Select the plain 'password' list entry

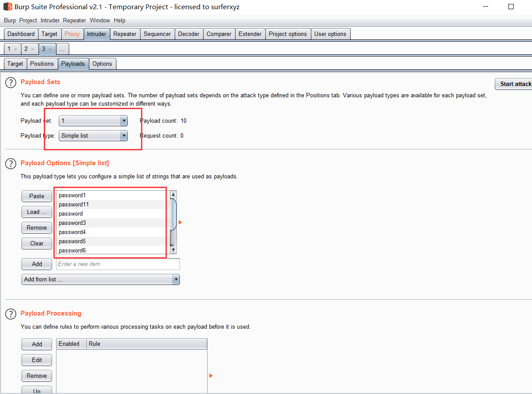point(113,214)
